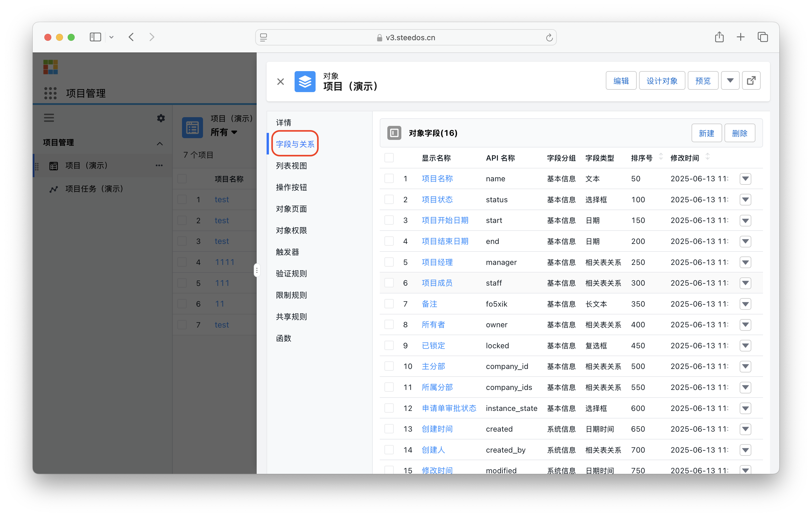812x517 pixels.
Task: Open row actions dropdown for 主分部
Action: (x=745, y=366)
